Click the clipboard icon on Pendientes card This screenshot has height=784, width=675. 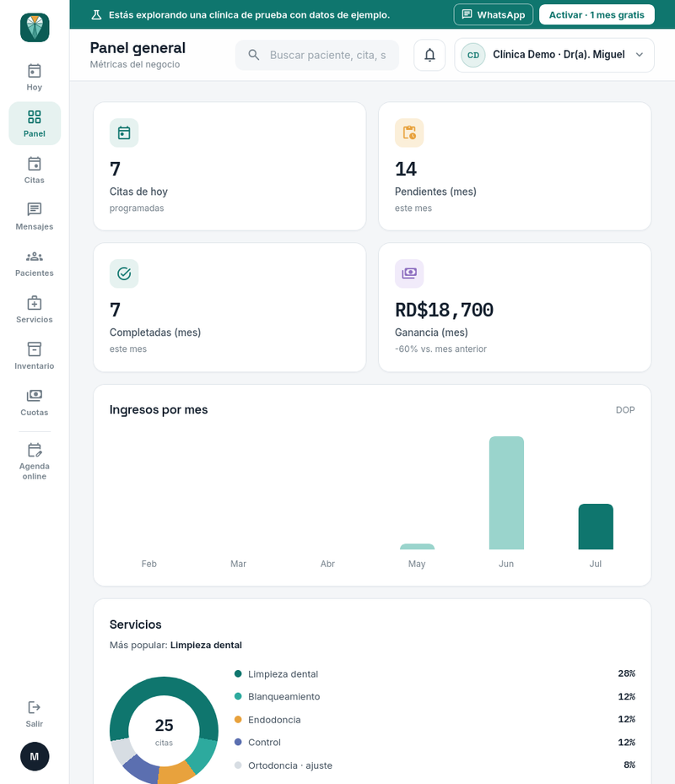[409, 133]
